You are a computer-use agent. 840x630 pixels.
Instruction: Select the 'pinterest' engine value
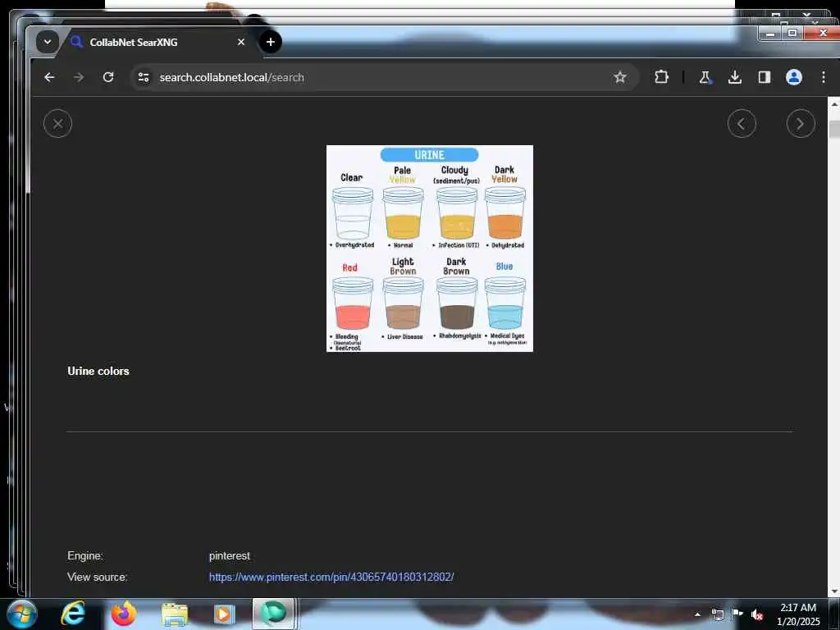(230, 555)
